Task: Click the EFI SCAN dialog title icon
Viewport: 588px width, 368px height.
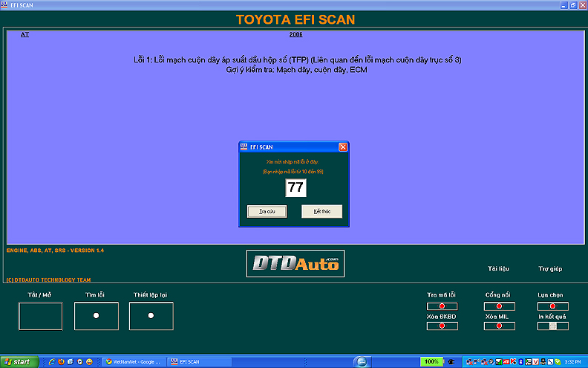Action: pyautogui.click(x=244, y=146)
